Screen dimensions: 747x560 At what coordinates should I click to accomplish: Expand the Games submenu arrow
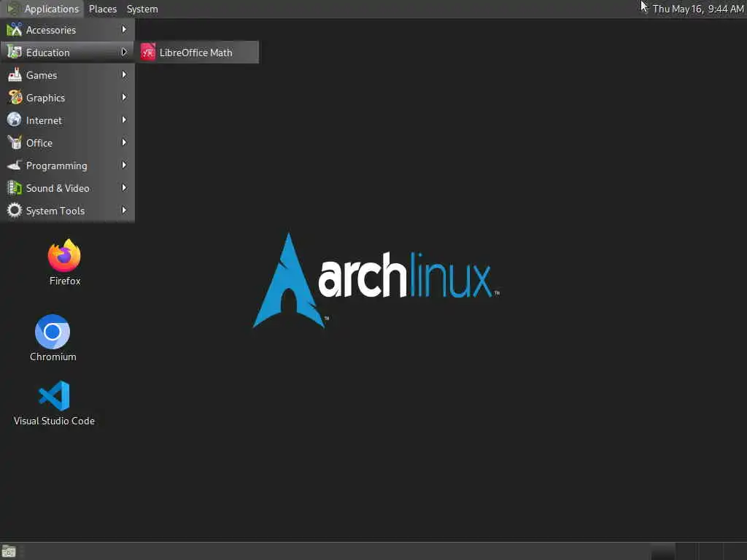click(124, 75)
